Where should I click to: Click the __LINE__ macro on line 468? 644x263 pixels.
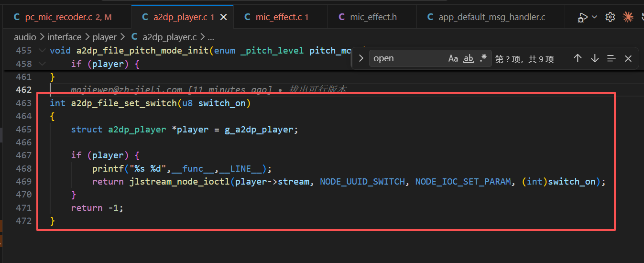pos(240,168)
